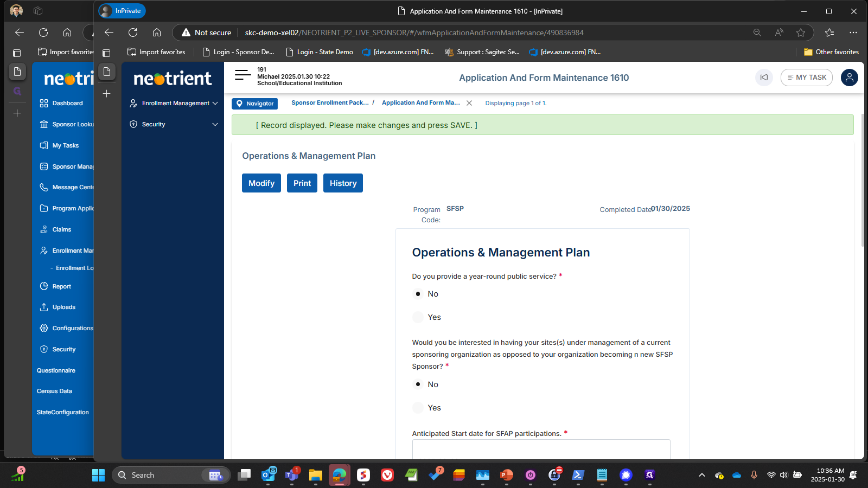This screenshot has height=488, width=868.
Task: Click the hamburger menu icon
Action: point(242,75)
